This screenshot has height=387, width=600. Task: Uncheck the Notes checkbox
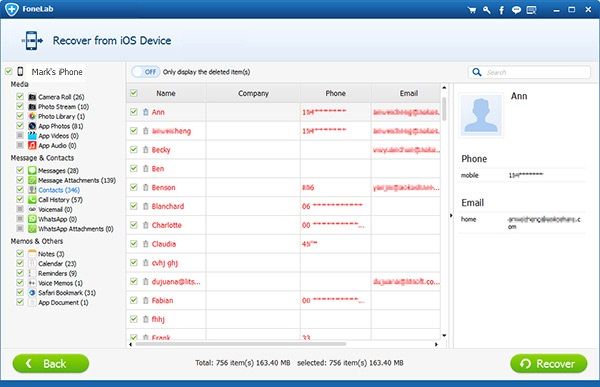(20, 253)
